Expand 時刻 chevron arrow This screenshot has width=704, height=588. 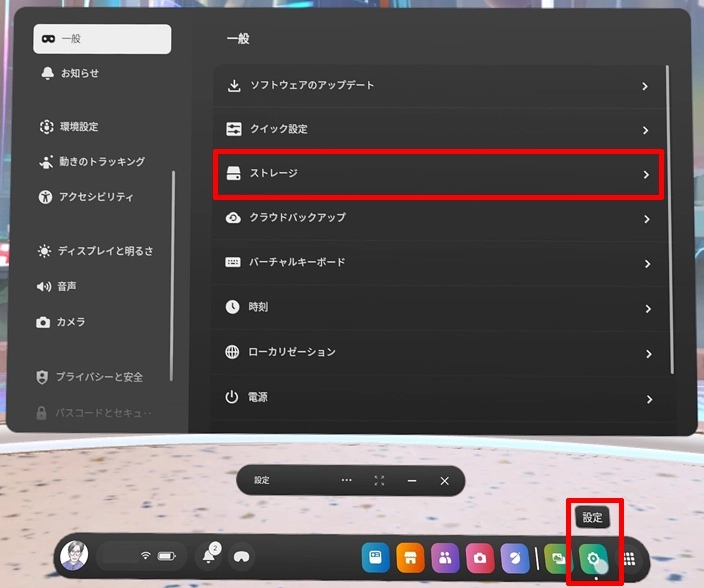click(x=648, y=309)
